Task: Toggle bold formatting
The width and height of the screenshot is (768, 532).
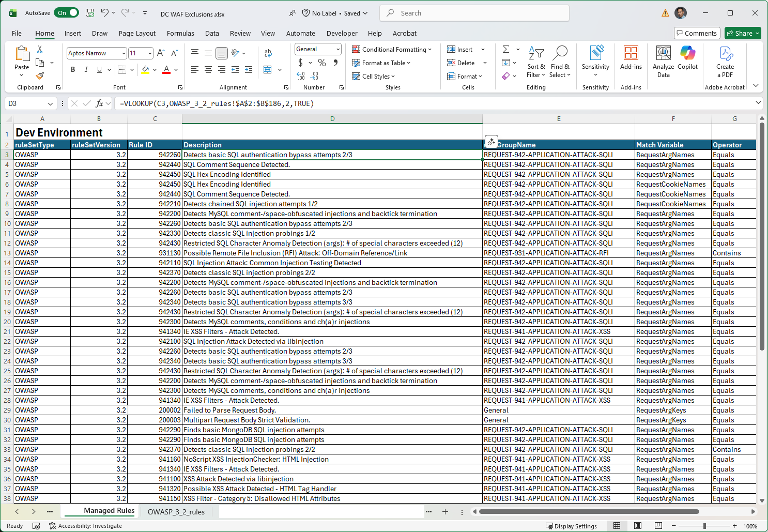Action: tap(73, 70)
